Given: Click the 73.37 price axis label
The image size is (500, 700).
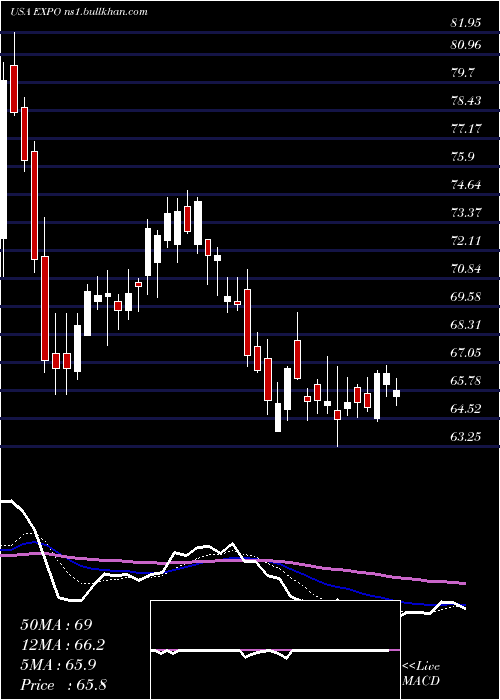Looking at the screenshot, I should pyautogui.click(x=466, y=213).
